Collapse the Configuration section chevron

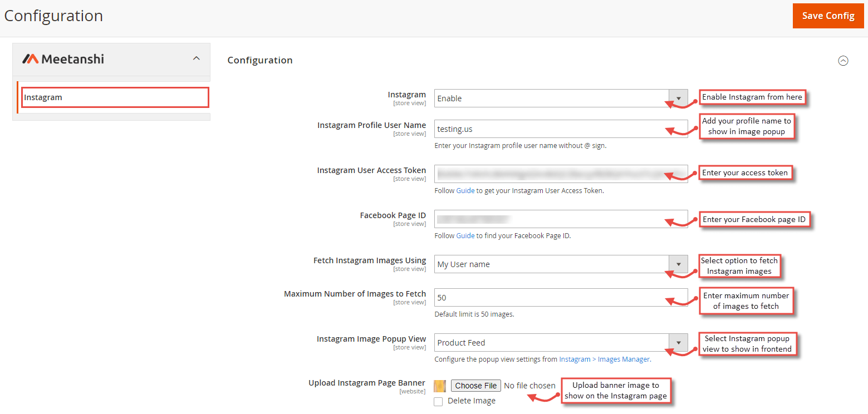click(x=843, y=61)
